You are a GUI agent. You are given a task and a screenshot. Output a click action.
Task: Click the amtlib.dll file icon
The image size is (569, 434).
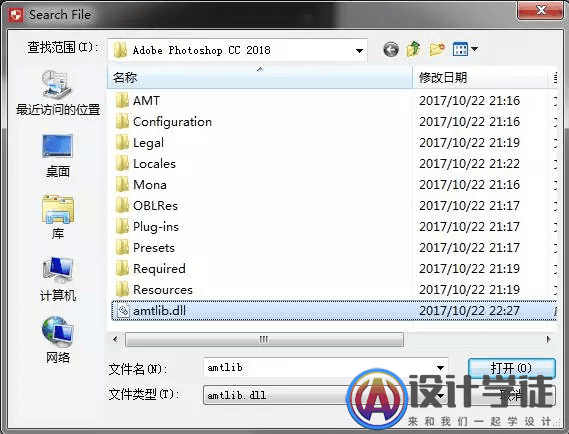pos(123,311)
